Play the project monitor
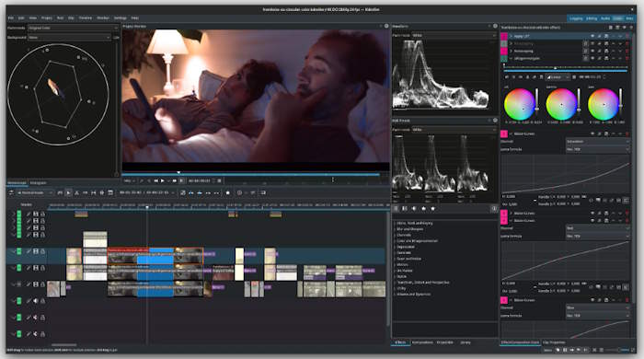This screenshot has width=644, height=359. coord(163,180)
